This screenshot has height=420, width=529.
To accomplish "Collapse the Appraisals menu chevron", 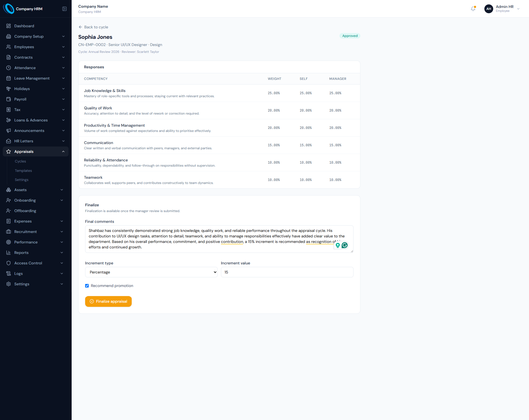I will tap(63, 151).
